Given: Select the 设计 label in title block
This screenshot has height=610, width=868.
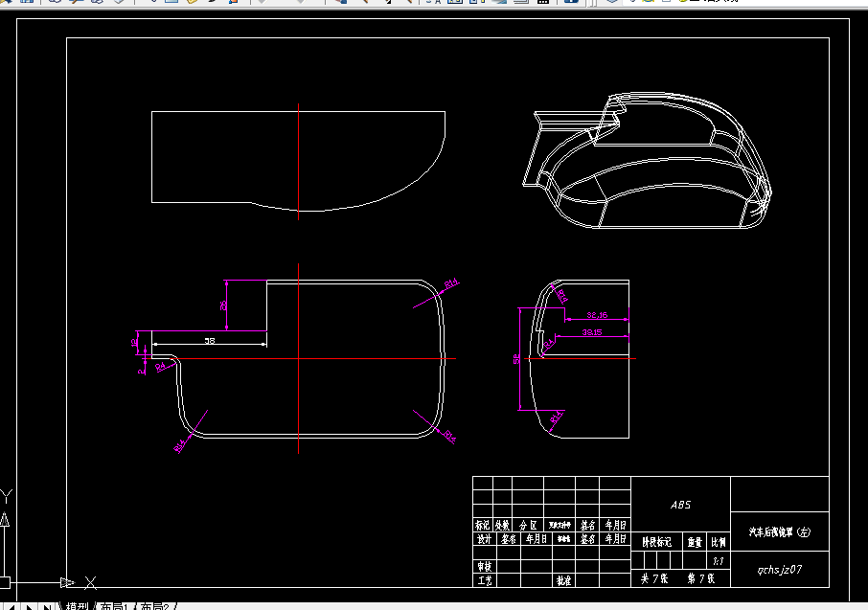Looking at the screenshot, I should [485, 538].
